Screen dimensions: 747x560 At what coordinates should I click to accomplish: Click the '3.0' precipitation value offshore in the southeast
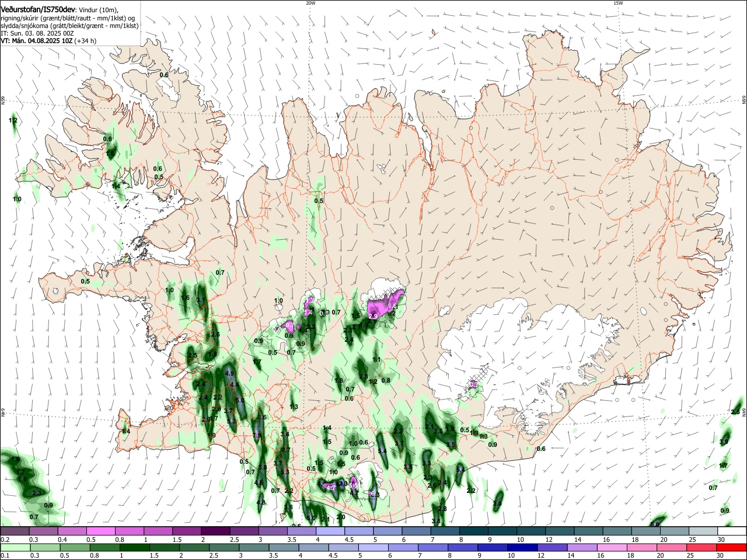click(x=497, y=503)
